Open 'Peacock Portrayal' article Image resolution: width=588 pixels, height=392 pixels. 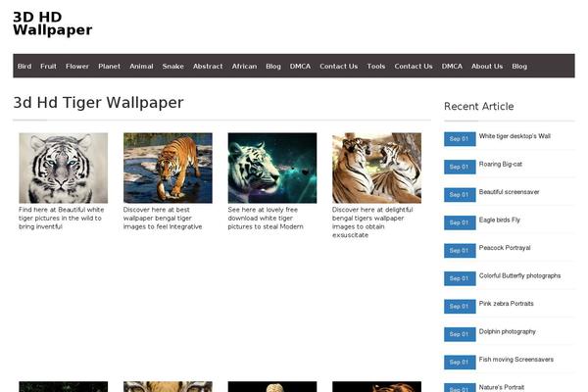[505, 248]
